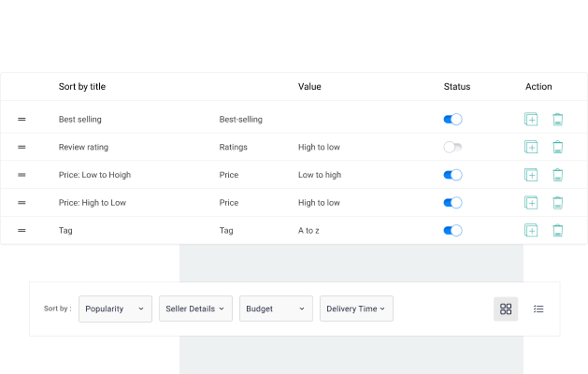Expand the Delivery Time dropdown
Image resolution: width=588 pixels, height=374 pixels.
click(x=356, y=309)
